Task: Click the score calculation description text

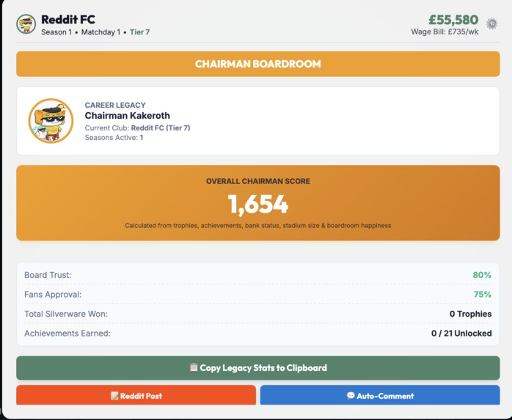Action: tap(258, 226)
